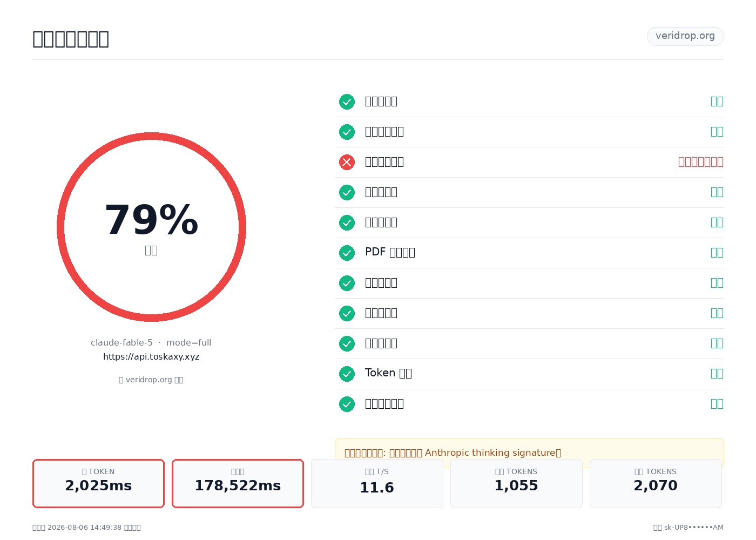Viewport: 756px width, 540px height.
Task: Click the masked key sk-UP8••••••AM
Action: pos(693,528)
